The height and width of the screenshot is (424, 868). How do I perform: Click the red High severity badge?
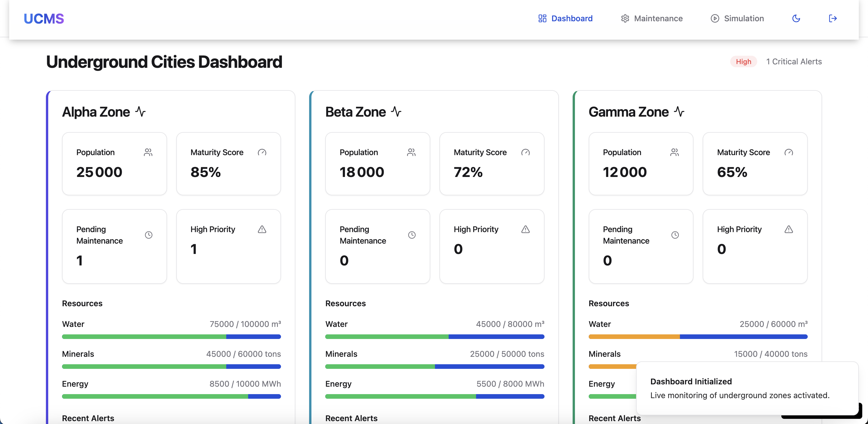coord(743,62)
